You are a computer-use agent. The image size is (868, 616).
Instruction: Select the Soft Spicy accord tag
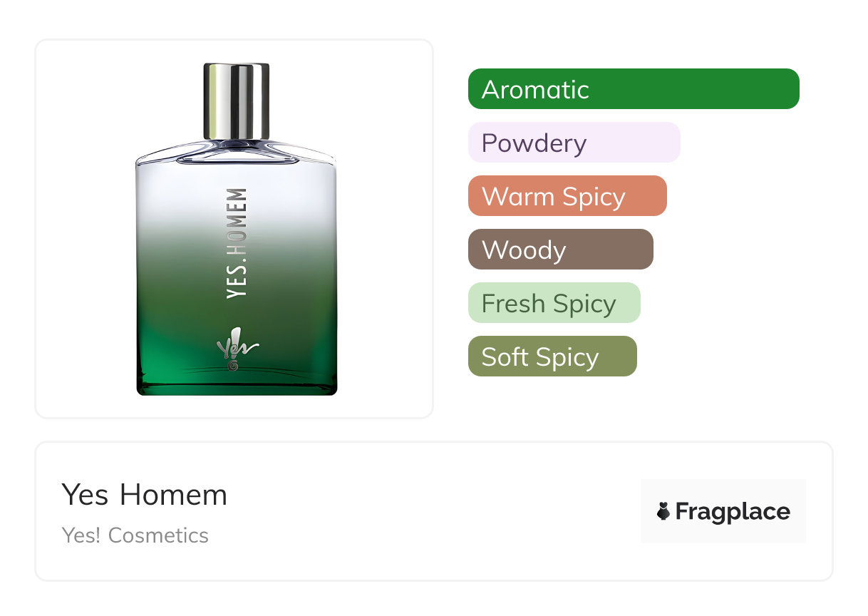click(552, 356)
